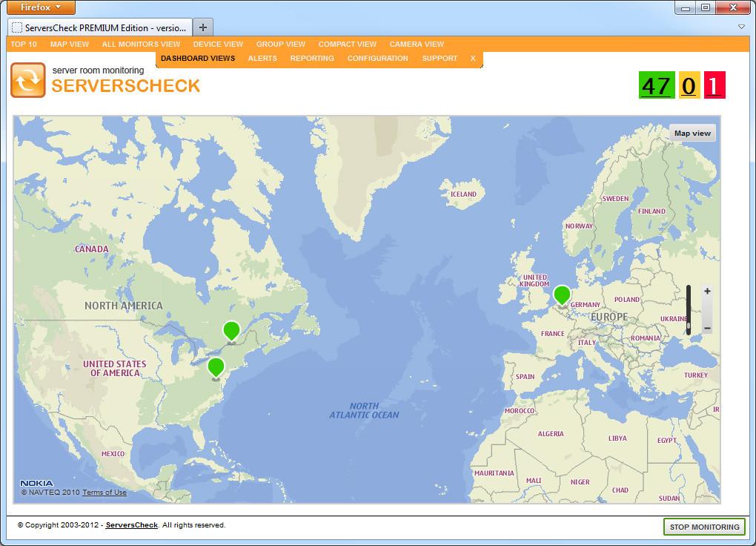Open the CONFIGURATION menu
Image resolution: width=756 pixels, height=546 pixels.
click(x=377, y=59)
